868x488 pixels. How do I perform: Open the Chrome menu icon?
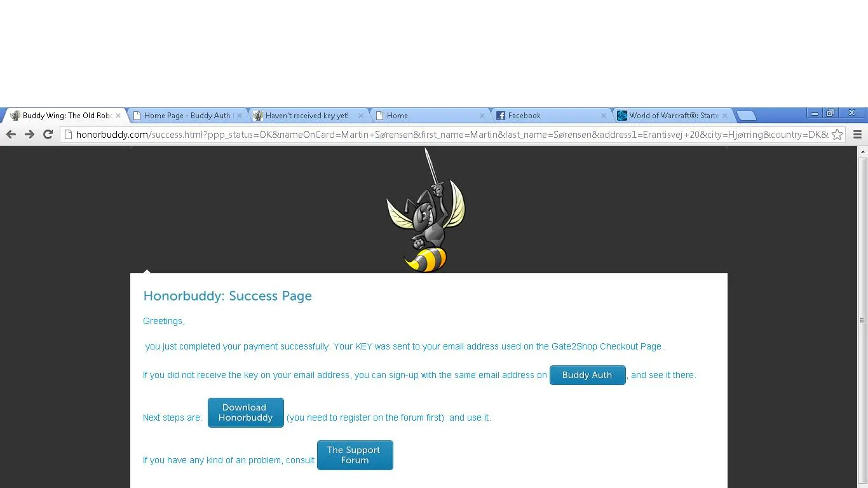point(857,134)
